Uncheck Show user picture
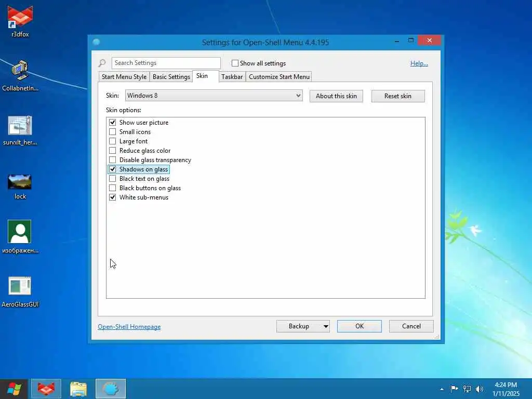 click(113, 122)
